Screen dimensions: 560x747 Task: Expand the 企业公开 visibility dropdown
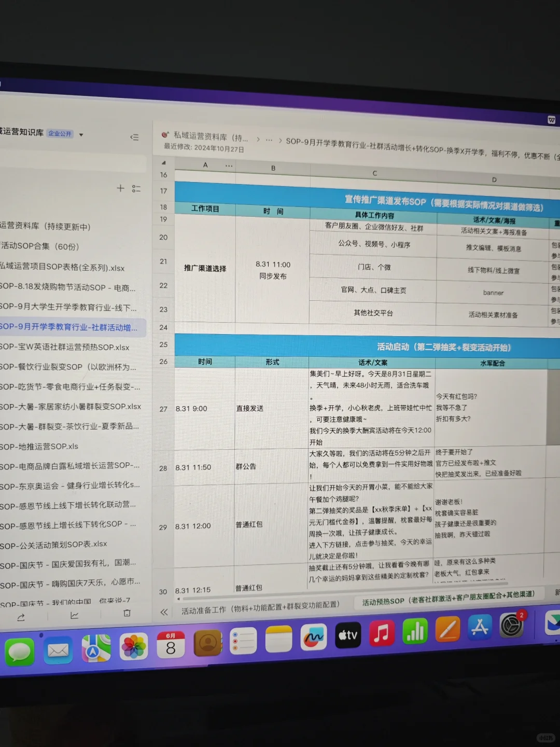pos(81,134)
